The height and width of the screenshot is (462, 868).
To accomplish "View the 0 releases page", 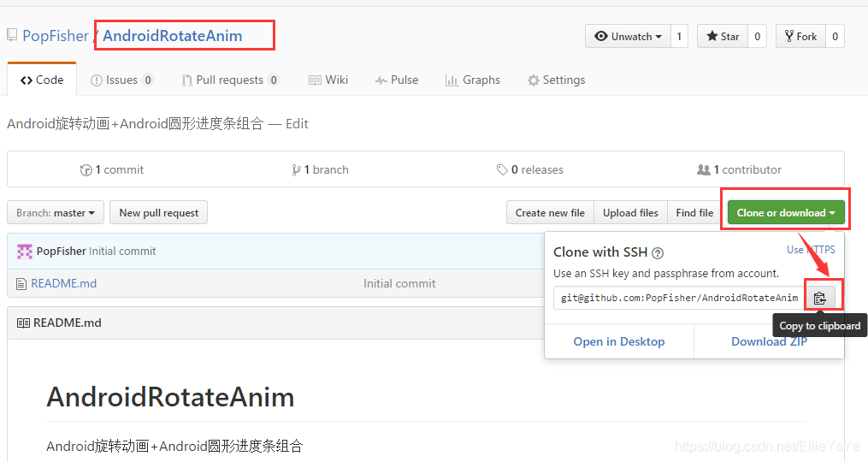I will (x=529, y=169).
